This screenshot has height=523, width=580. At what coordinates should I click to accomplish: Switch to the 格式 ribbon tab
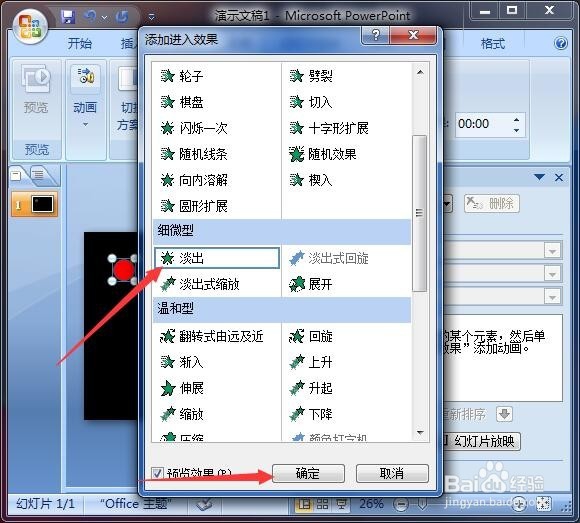[x=493, y=44]
